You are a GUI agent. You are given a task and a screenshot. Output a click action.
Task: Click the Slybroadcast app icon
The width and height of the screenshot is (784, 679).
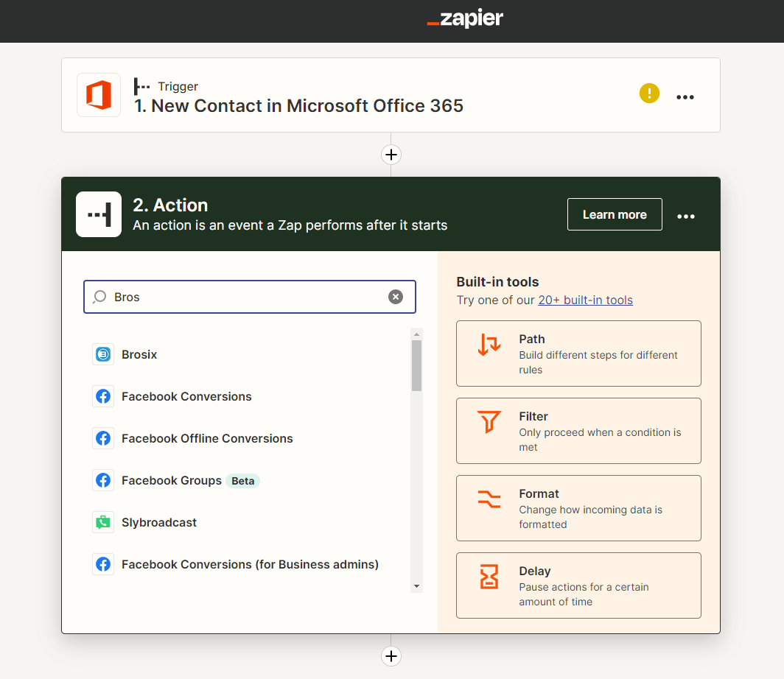tap(103, 522)
